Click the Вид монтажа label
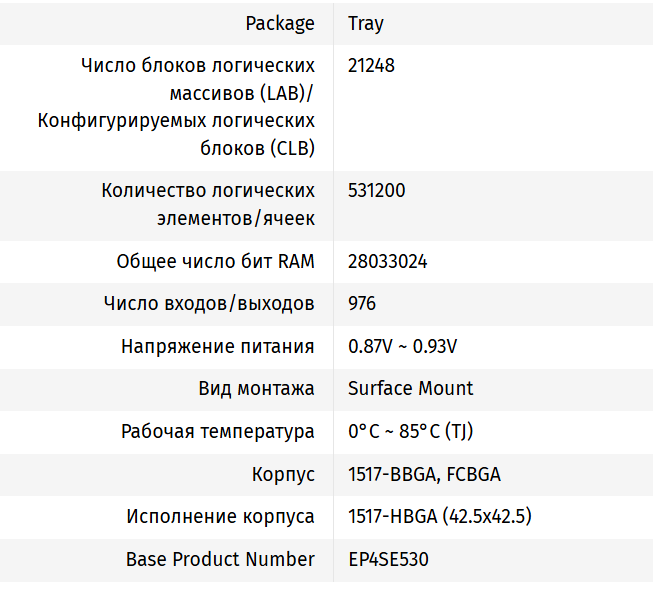 pyautogui.click(x=257, y=388)
